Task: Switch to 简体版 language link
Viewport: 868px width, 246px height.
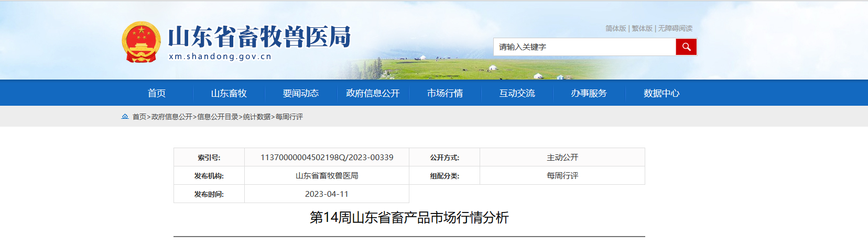Action: pos(615,28)
